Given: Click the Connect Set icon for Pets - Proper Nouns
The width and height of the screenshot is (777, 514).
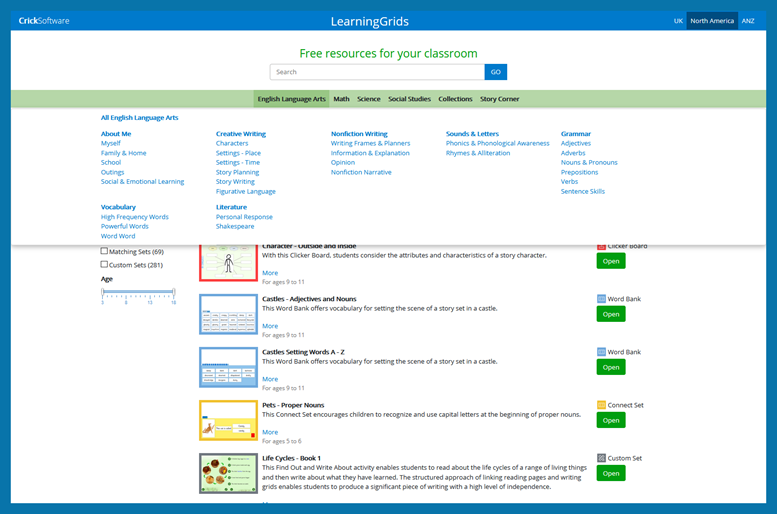Looking at the screenshot, I should coord(601,405).
